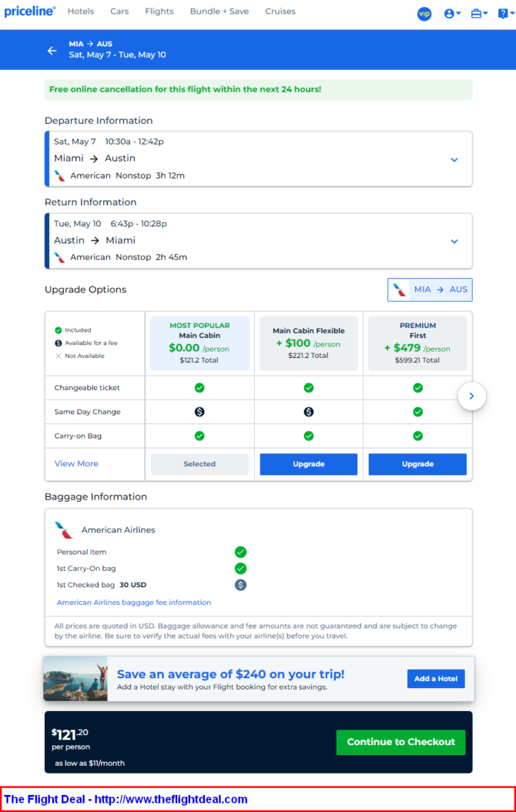Click Add a Hotel button

click(x=436, y=678)
